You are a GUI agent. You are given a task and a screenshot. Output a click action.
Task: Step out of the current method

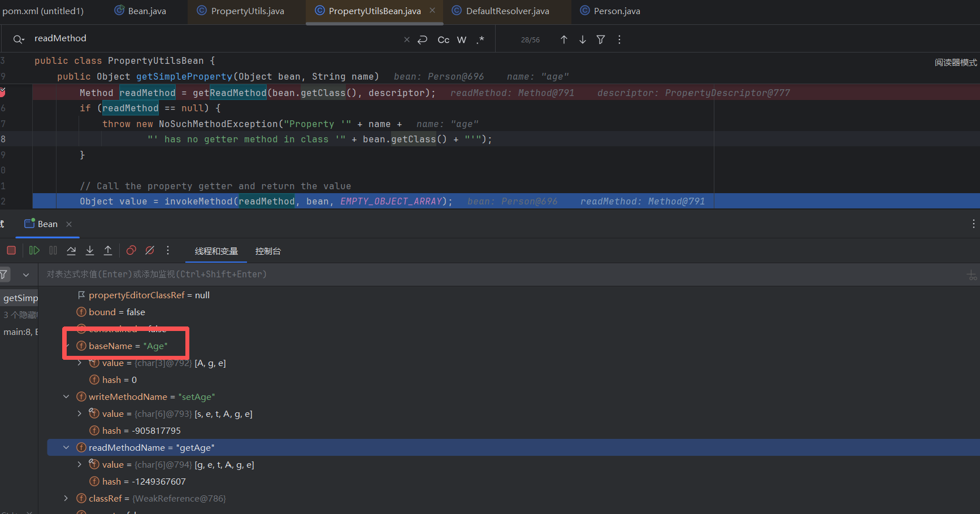click(x=108, y=250)
